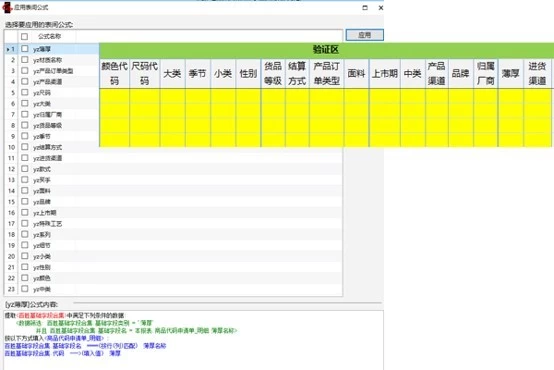The height and width of the screenshot is (370, 554).
Task: Enable checkbox for yz产品订单类型 row 3
Action: tap(24, 70)
